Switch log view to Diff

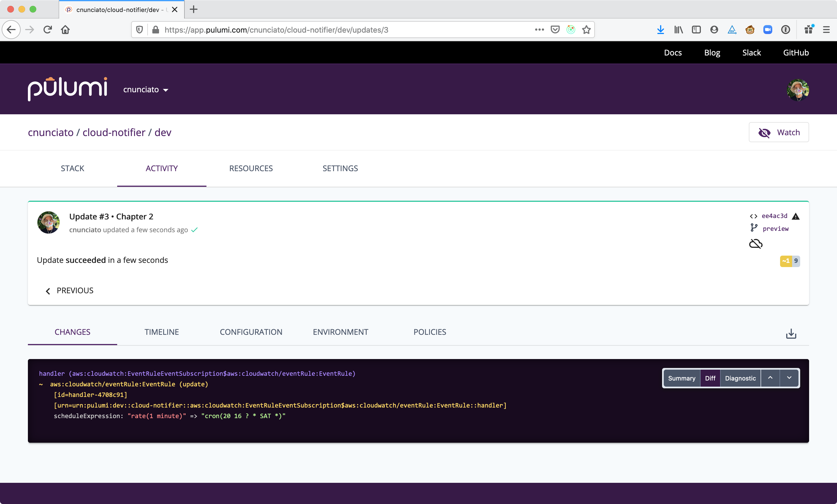tap(710, 378)
